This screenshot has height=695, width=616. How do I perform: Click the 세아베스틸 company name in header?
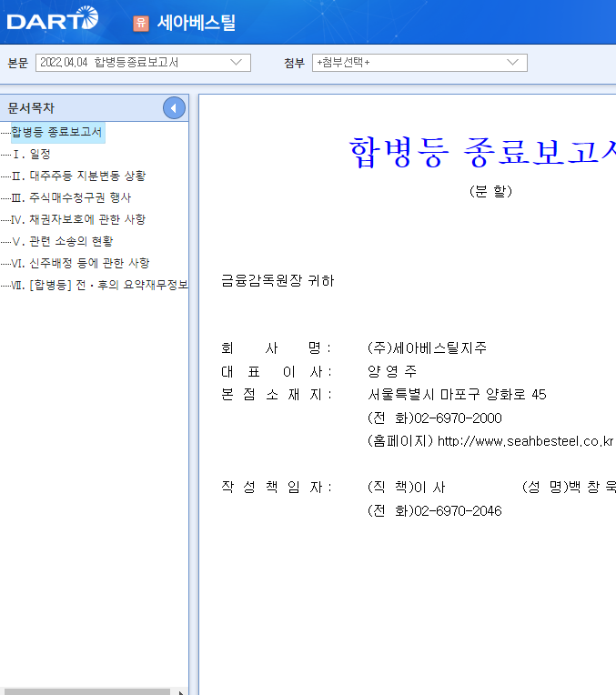point(196,23)
